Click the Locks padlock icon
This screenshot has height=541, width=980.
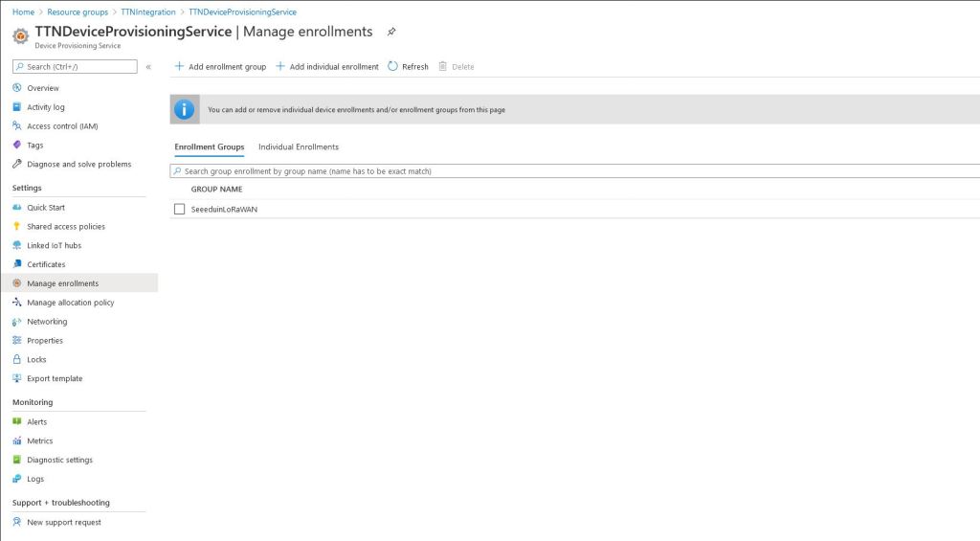[x=16, y=360]
